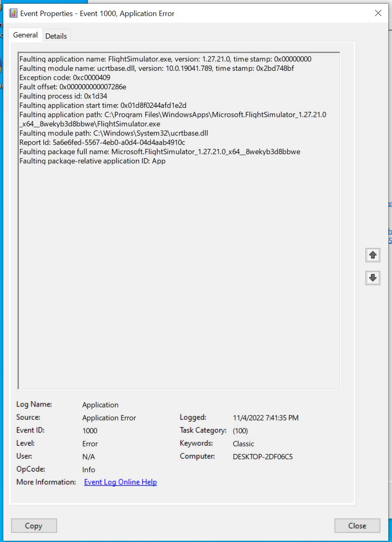This screenshot has width=392, height=542.
Task: Click the 'User:' label
Action: click(x=24, y=456)
